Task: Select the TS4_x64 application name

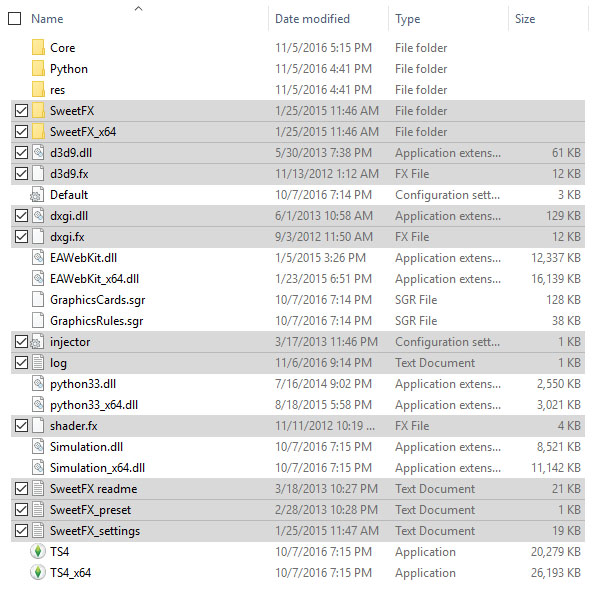Action: click(x=70, y=573)
